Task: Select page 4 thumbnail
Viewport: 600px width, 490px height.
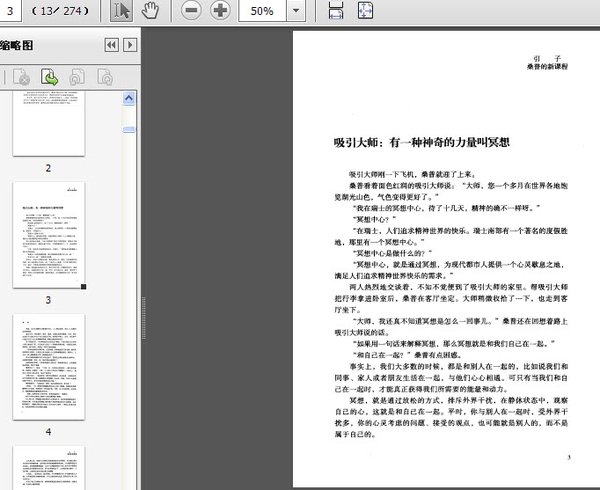Action: (x=49, y=367)
